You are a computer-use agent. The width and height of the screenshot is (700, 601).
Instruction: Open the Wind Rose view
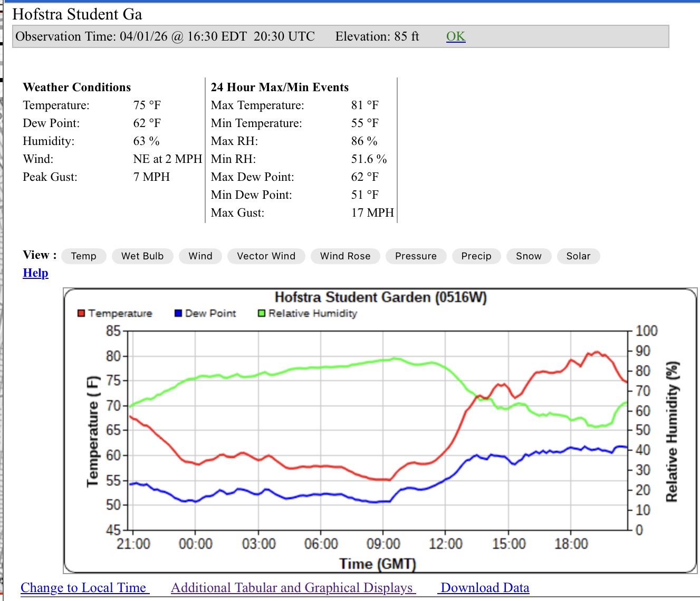345,256
